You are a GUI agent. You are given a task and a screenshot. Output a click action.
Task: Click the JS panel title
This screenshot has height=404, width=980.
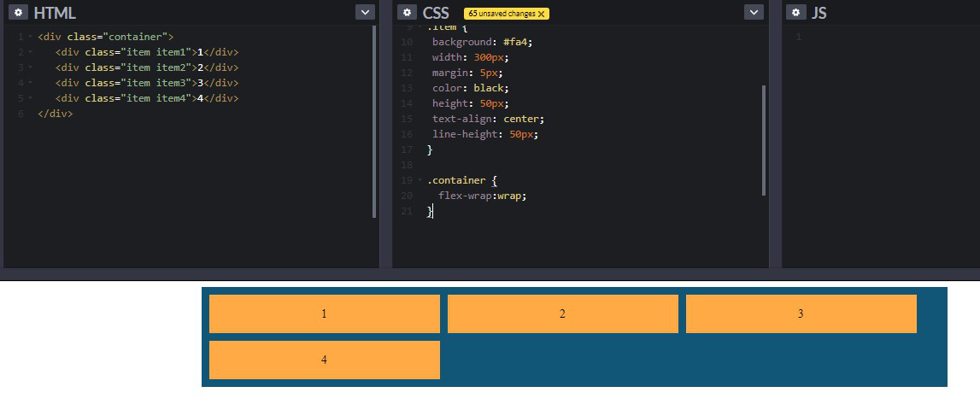point(819,13)
